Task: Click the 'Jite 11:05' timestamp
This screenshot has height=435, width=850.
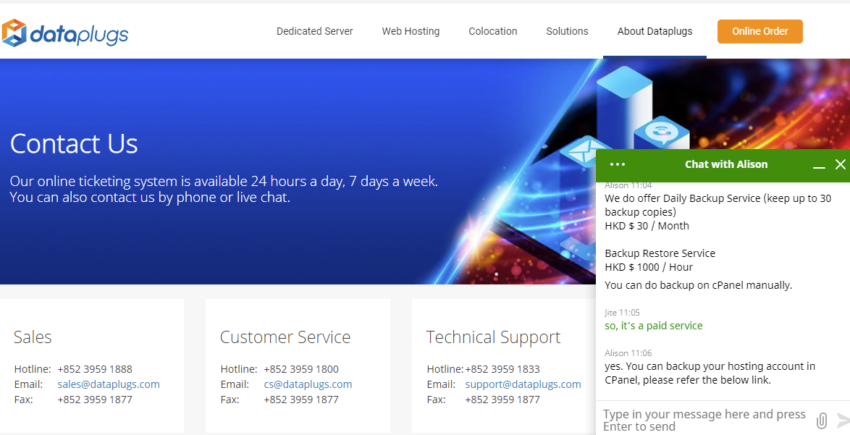Action: click(622, 312)
